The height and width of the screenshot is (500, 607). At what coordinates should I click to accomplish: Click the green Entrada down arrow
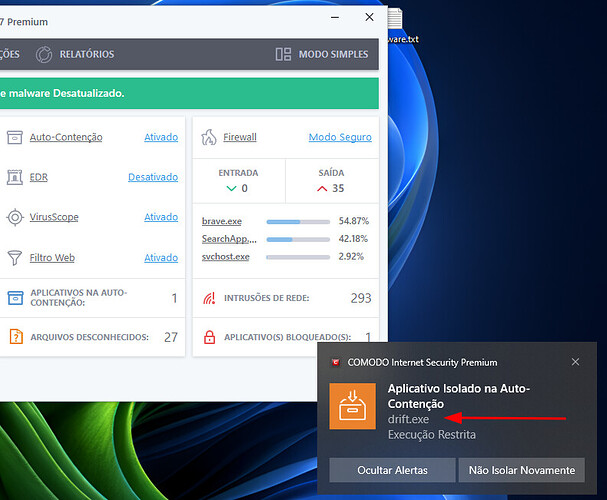coord(231,188)
